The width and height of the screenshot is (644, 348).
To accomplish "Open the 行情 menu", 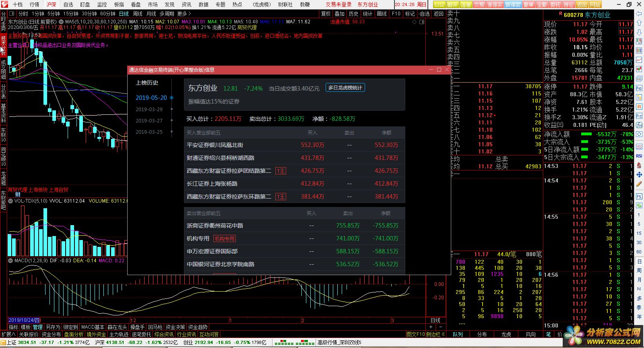I will pyautogui.click(x=35, y=4).
